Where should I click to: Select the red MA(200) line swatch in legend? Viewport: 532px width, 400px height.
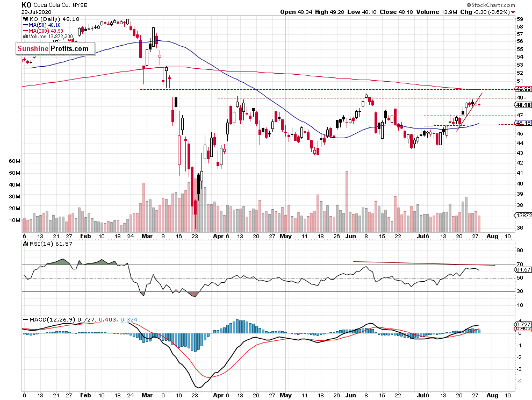25,31
